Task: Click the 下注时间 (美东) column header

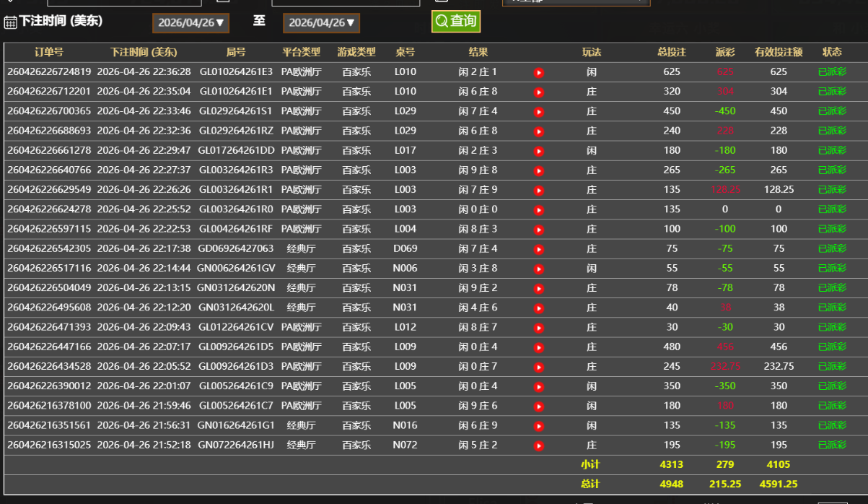Action: pos(144,52)
